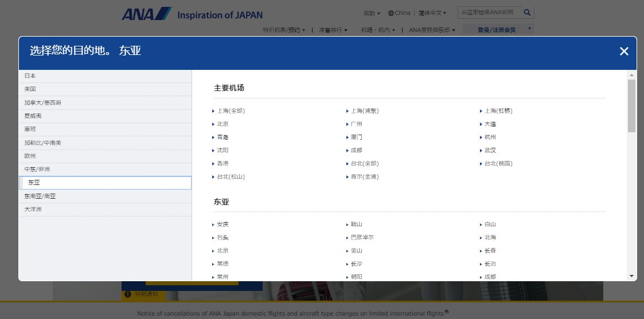Image resolution: width=644 pixels, height=319 pixels.
Task: Click the globe icon beside China
Action: pyautogui.click(x=391, y=13)
